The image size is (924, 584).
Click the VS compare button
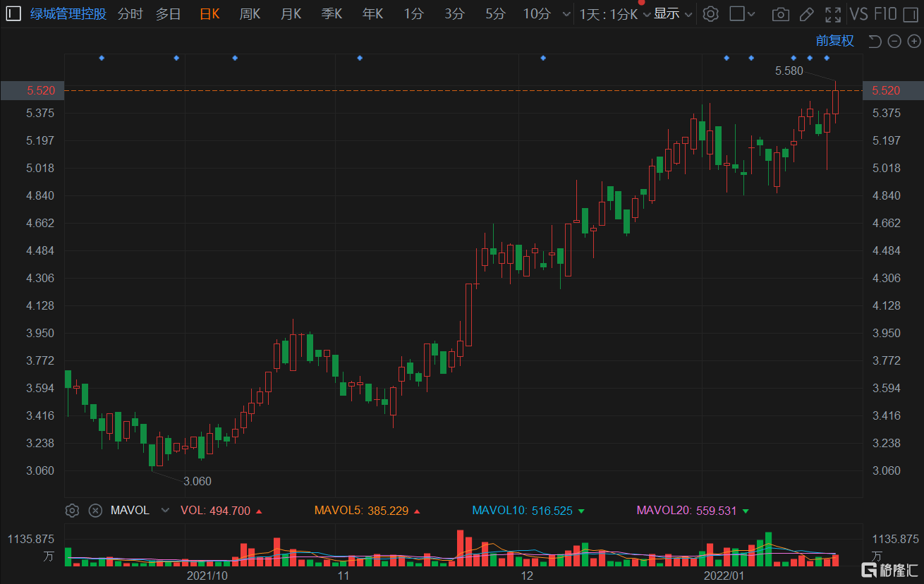pos(859,14)
